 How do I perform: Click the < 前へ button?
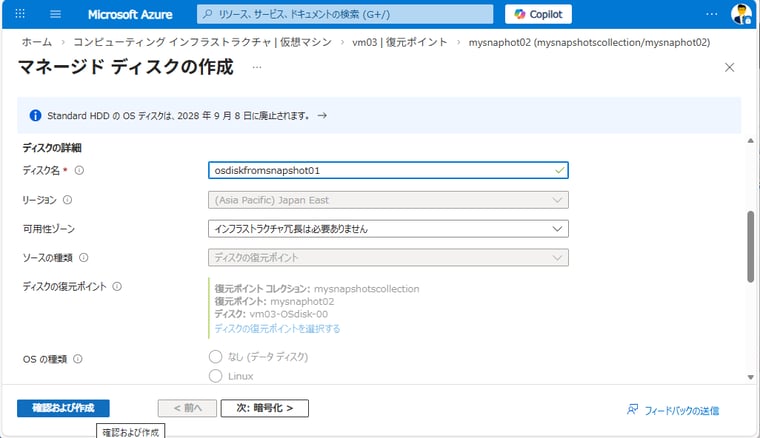[187, 408]
